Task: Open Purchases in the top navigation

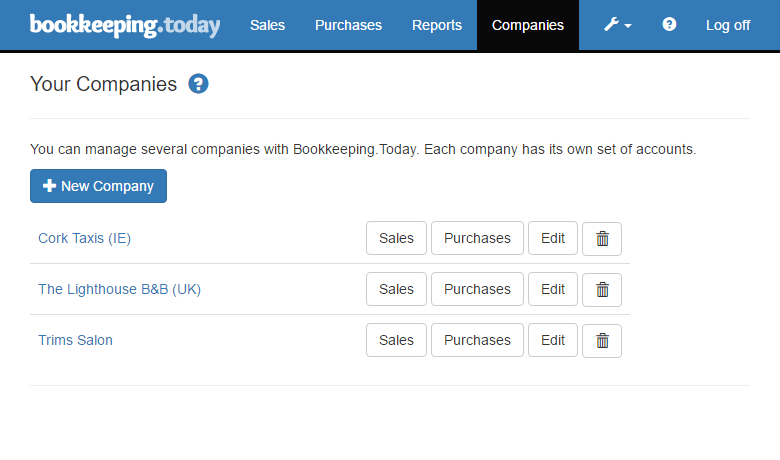Action: [x=348, y=25]
